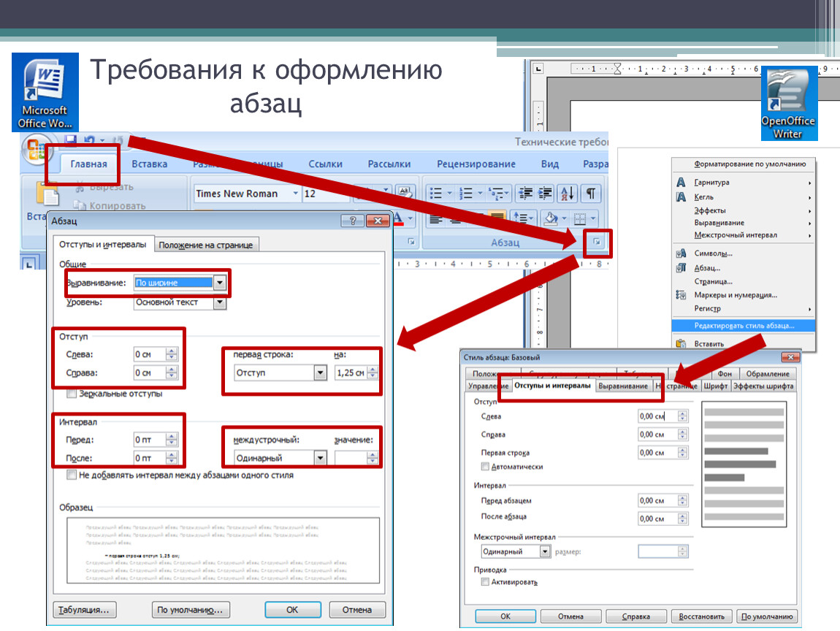Image resolution: width=840 pixels, height=631 pixels.
Task: Open the 'Одинарный' dropdown in OpenOffice dialog
Action: pos(544,552)
